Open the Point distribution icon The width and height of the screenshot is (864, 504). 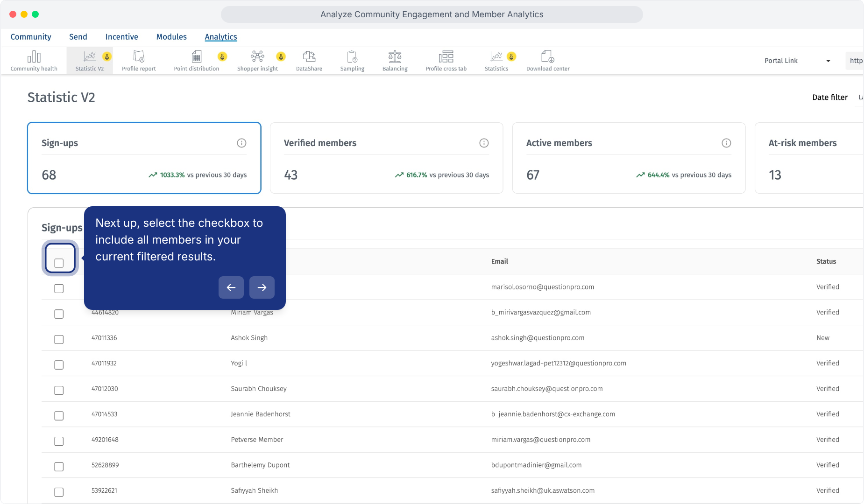197,56
